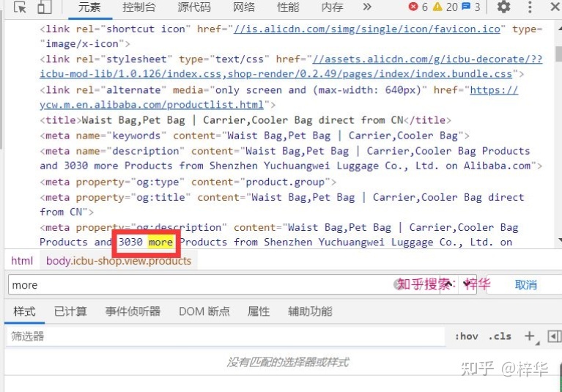Switch to the 控制台 tab

coord(138,7)
